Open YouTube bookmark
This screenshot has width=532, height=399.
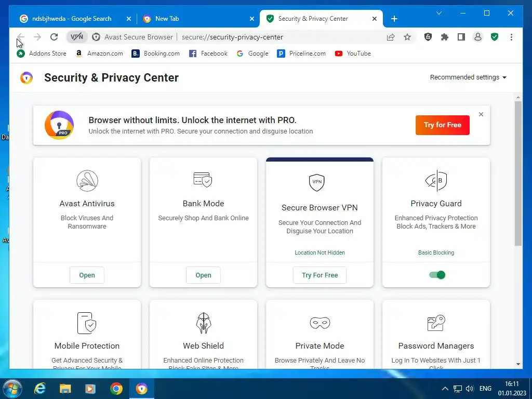pos(353,54)
